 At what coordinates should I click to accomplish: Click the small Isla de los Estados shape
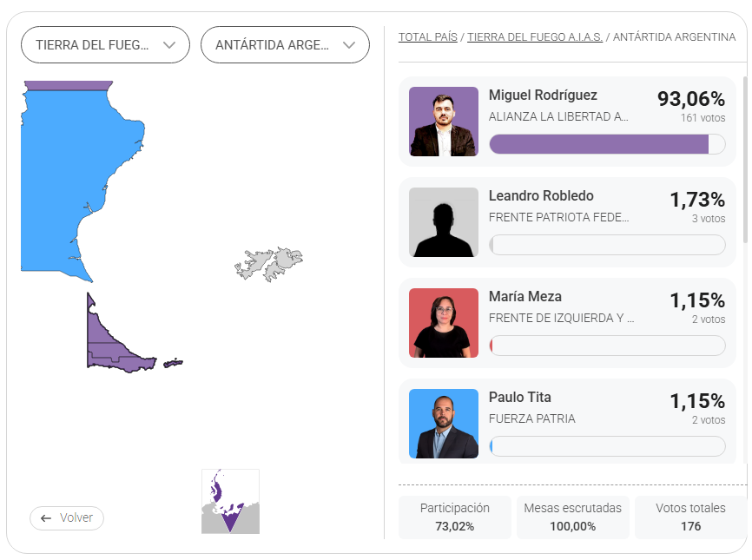coord(174,363)
